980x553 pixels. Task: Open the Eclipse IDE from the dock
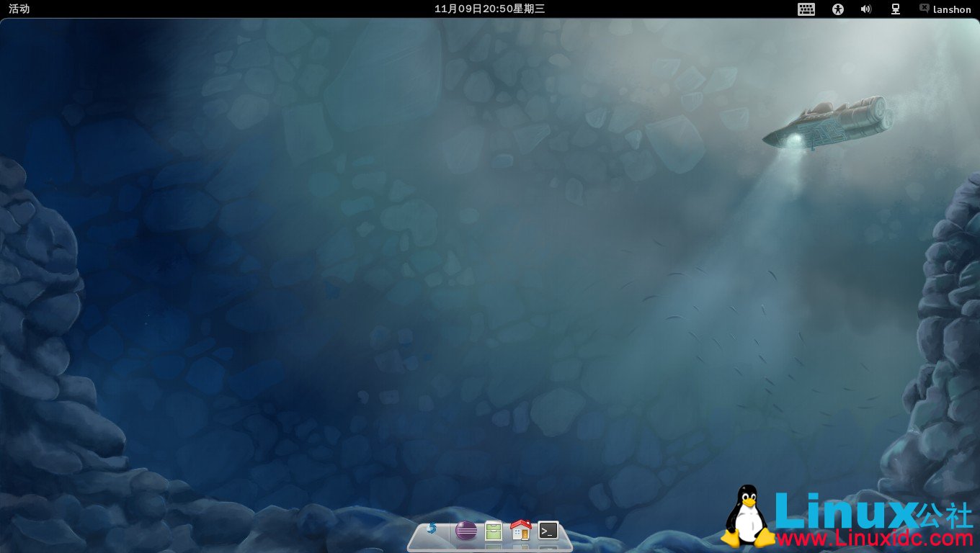466,531
